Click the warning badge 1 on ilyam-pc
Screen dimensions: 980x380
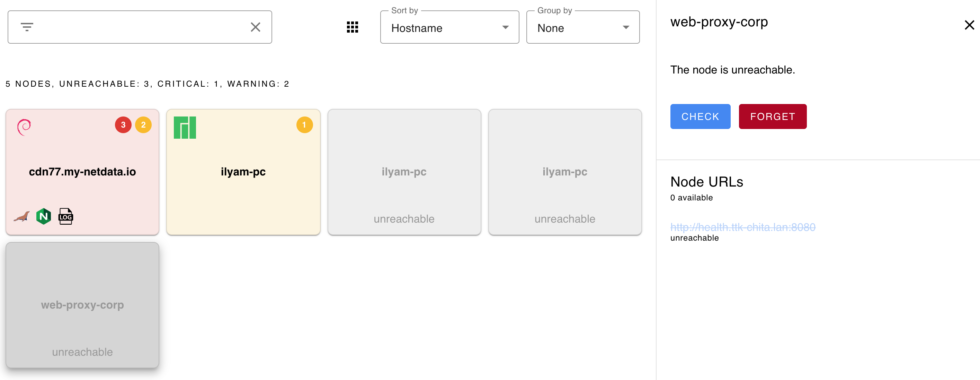[304, 125]
